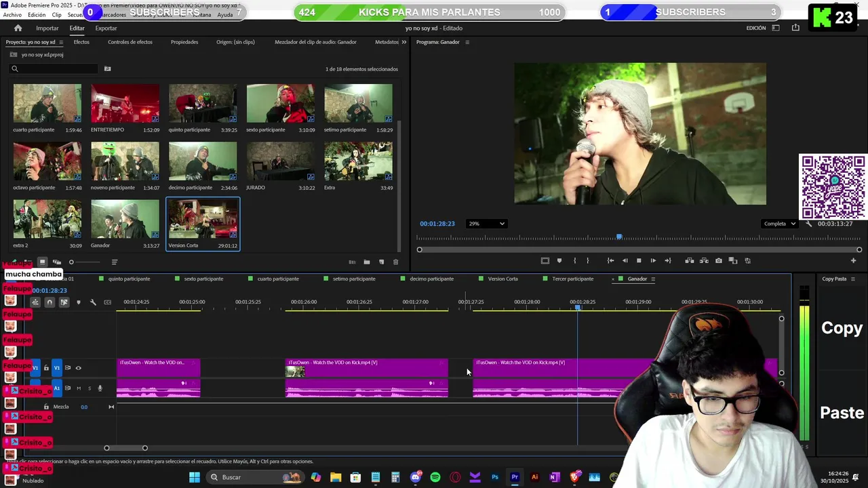
Task: Toggle Snap in timeline (magnet icon)
Action: 50,302
